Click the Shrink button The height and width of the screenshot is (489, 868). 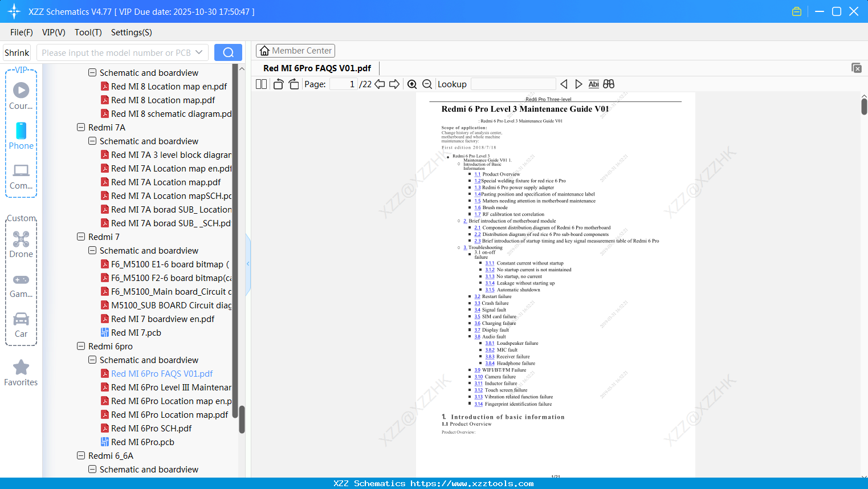(x=17, y=52)
